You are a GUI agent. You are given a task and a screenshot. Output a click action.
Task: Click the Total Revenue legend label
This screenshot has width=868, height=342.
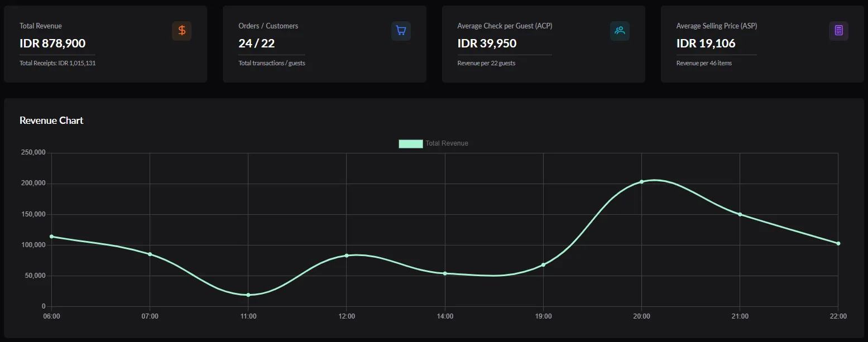point(447,143)
